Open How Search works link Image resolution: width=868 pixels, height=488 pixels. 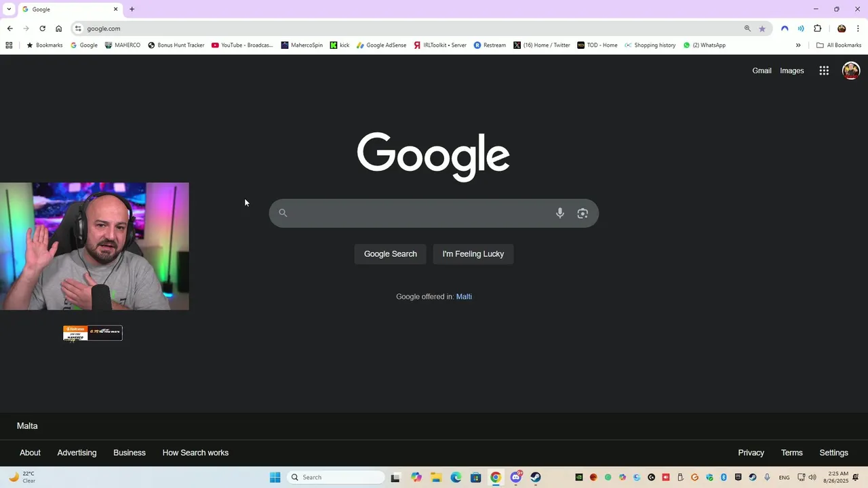(195, 453)
